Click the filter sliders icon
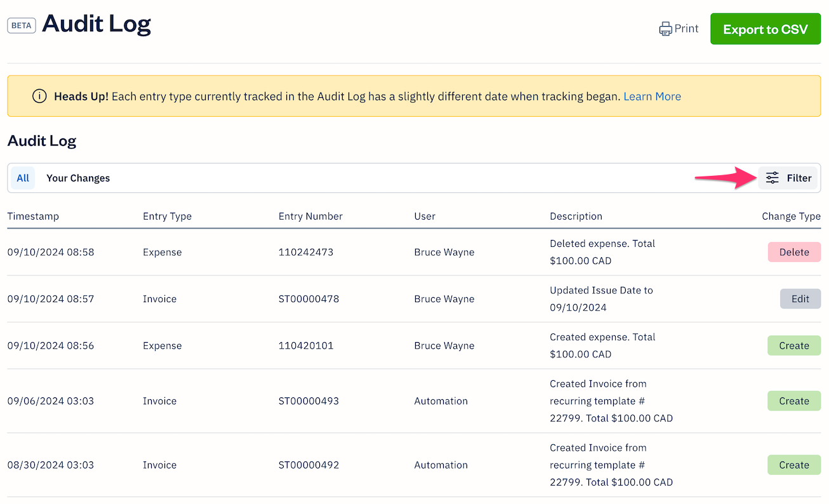This screenshot has width=829, height=504. (x=772, y=178)
